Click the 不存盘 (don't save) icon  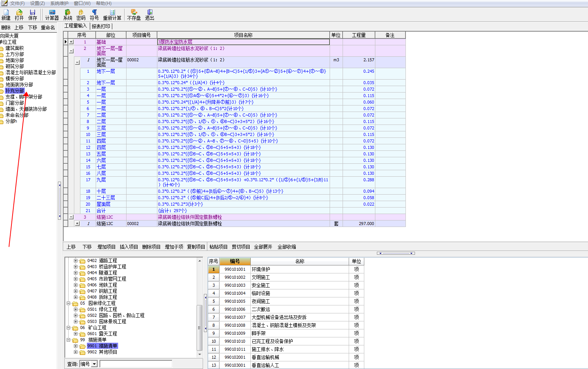click(134, 15)
